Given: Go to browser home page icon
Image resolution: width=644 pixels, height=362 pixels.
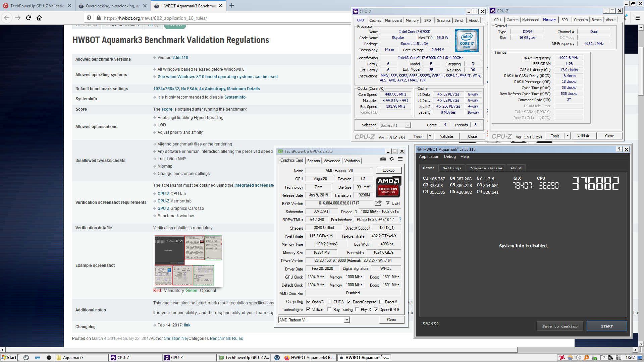Looking at the screenshot, I should (39, 18).
